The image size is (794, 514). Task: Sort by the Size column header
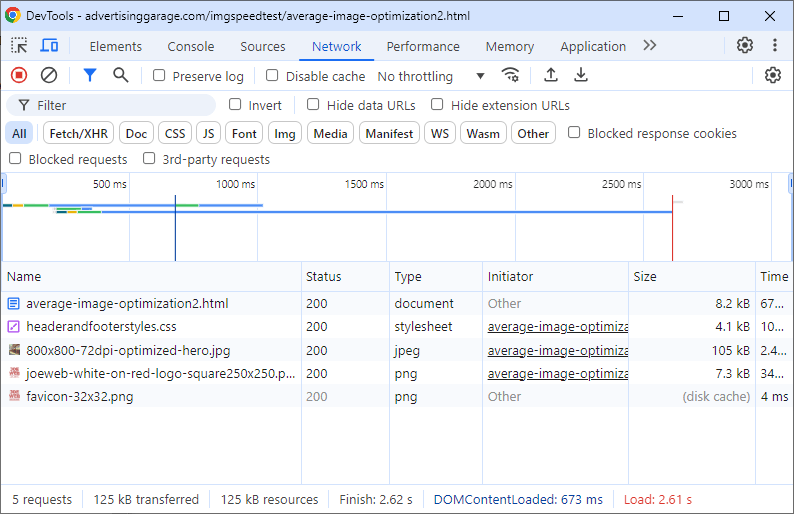(x=692, y=276)
